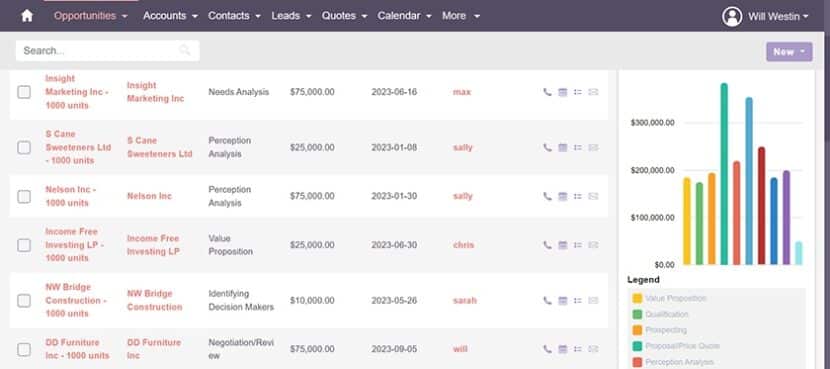Create task for Nelson Inc row
The image size is (830, 369).
coord(578,196)
